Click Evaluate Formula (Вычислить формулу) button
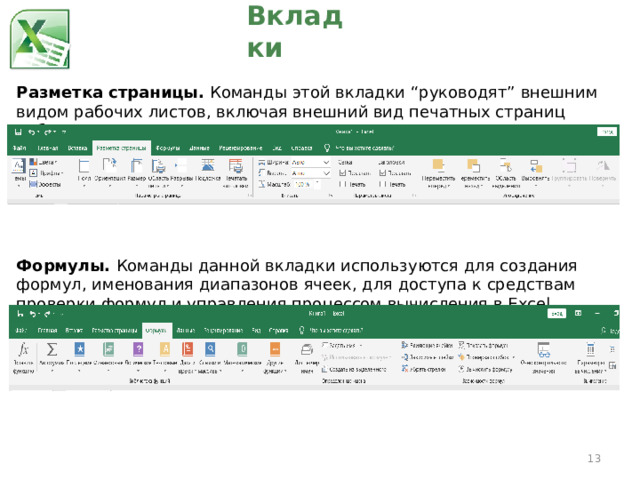 [485, 369]
